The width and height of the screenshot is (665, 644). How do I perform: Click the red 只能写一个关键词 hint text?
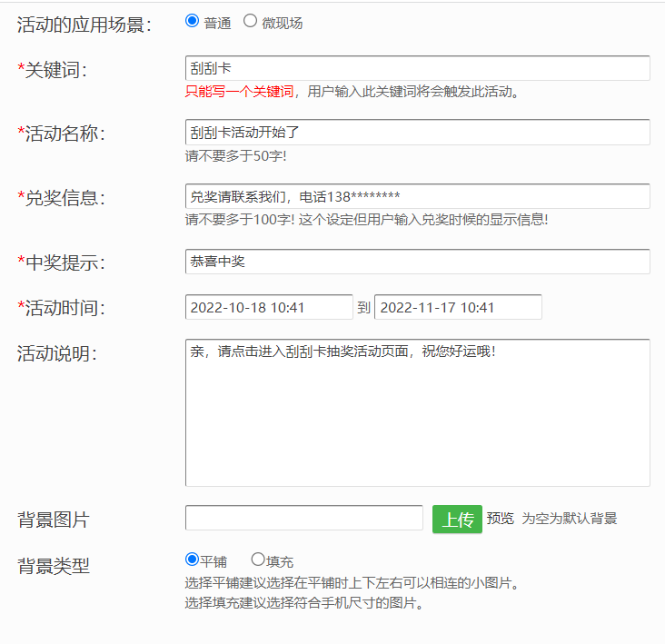click(240, 92)
